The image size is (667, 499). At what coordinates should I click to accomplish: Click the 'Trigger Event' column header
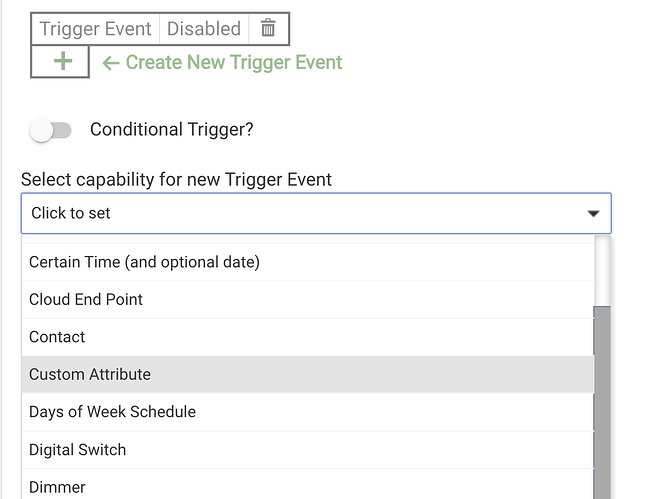click(95, 29)
